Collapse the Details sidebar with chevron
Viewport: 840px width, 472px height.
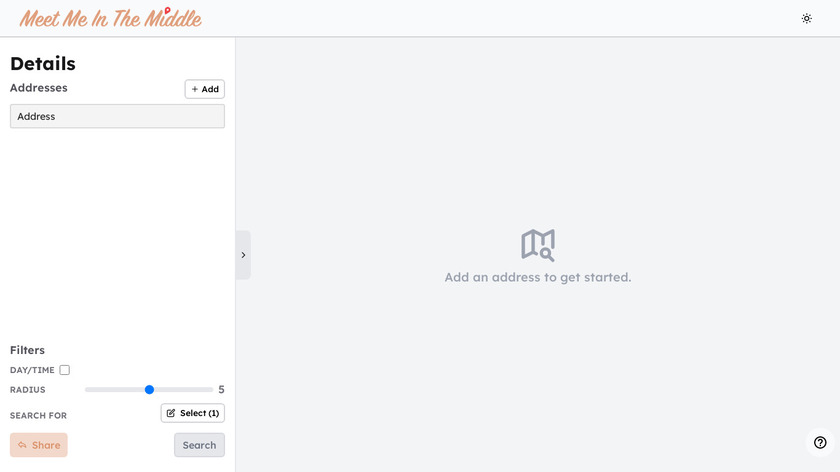click(243, 255)
